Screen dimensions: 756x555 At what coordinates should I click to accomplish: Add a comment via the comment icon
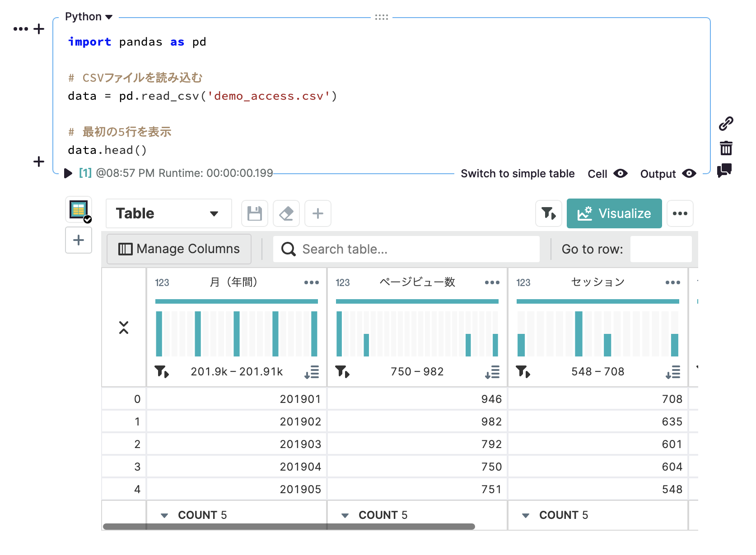click(724, 171)
